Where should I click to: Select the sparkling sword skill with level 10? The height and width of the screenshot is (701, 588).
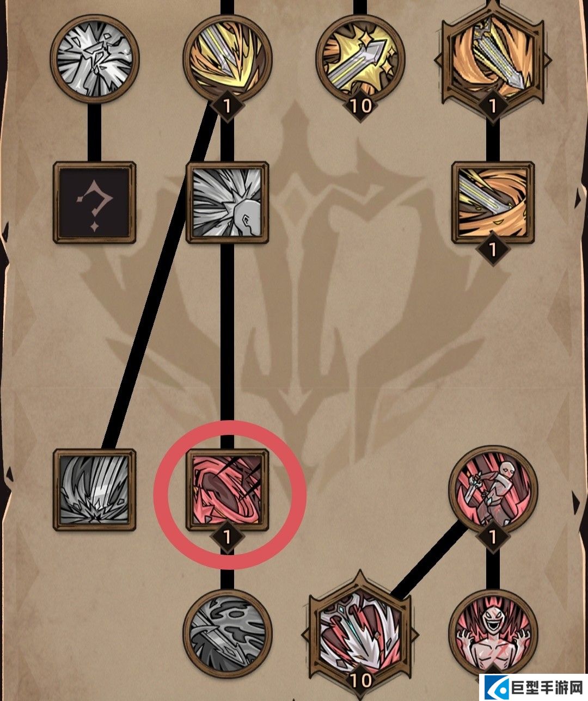360,57
